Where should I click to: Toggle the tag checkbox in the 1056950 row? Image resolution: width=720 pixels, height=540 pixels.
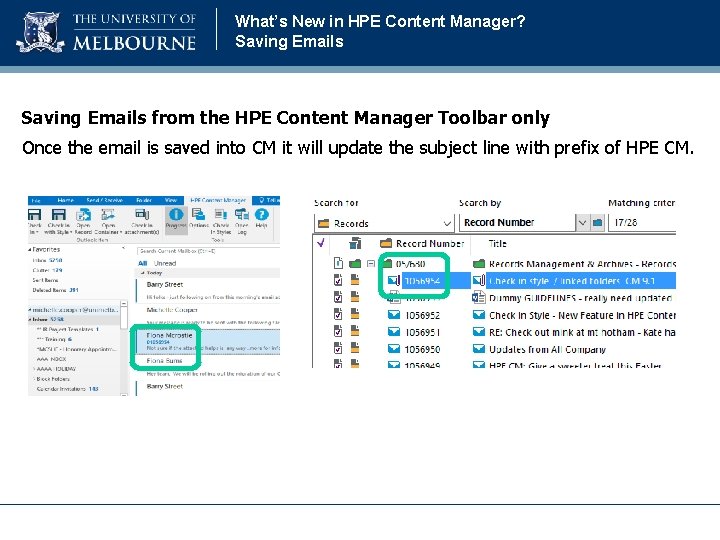point(338,349)
